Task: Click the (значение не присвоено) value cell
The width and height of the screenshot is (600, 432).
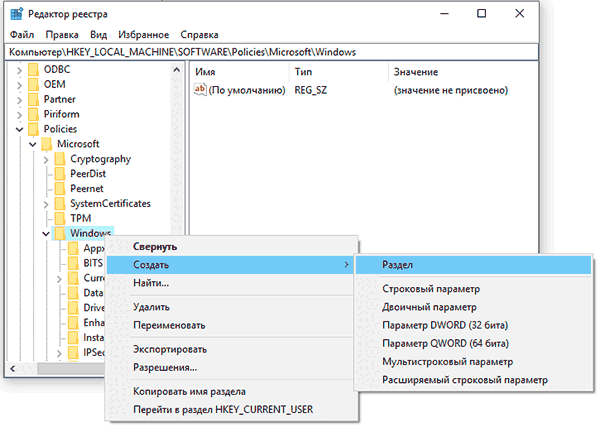Action: 451,90
